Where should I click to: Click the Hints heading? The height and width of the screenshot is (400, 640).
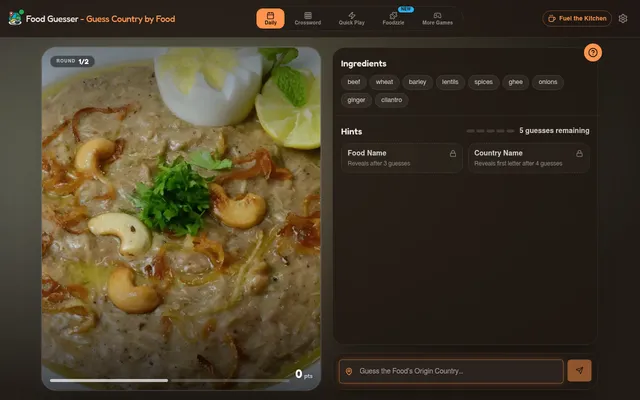tap(351, 131)
